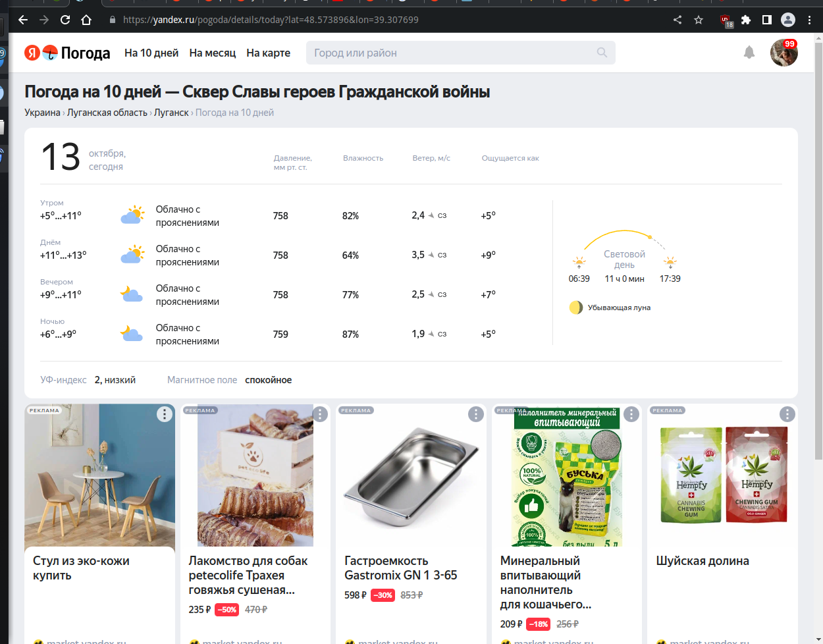The image size is (823, 644).
Task: Open notifications via the bell icon
Action: click(749, 53)
